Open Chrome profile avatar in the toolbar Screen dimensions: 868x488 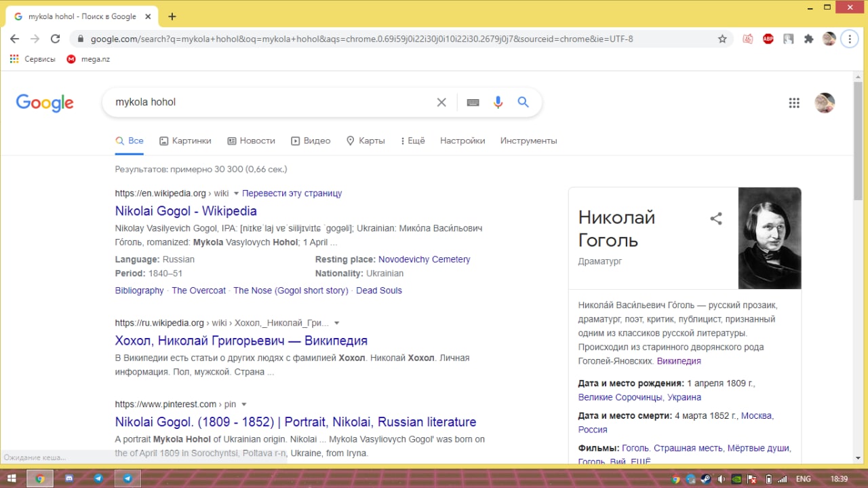[x=829, y=39]
